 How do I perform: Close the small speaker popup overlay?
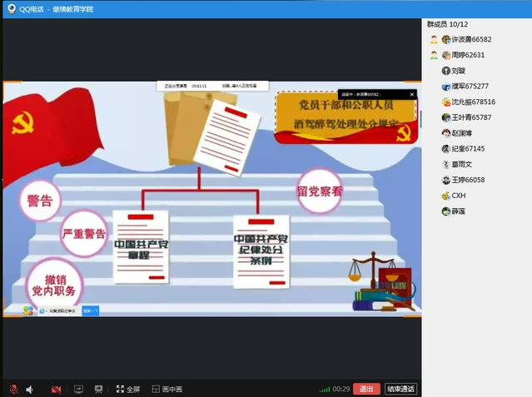(x=411, y=95)
